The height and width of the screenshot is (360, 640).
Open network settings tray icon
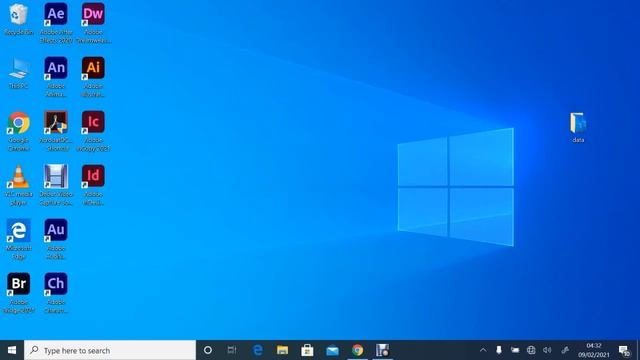(x=531, y=350)
